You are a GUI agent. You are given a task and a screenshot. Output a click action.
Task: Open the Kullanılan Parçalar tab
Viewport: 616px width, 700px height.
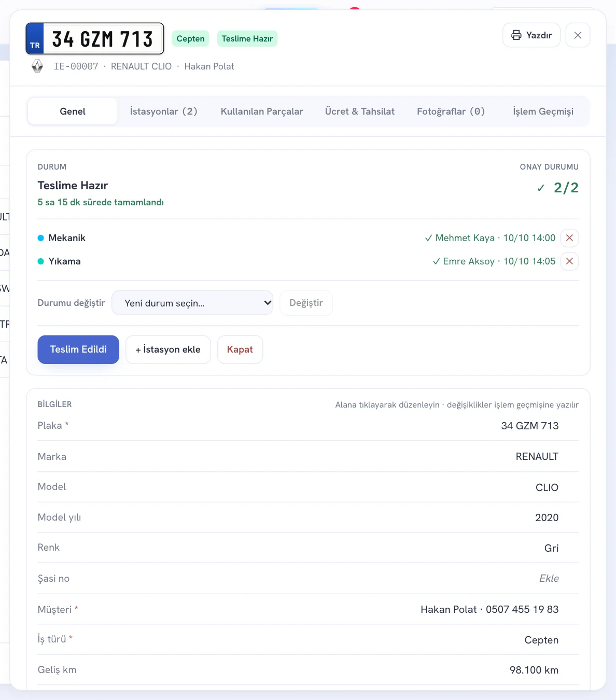coord(262,111)
